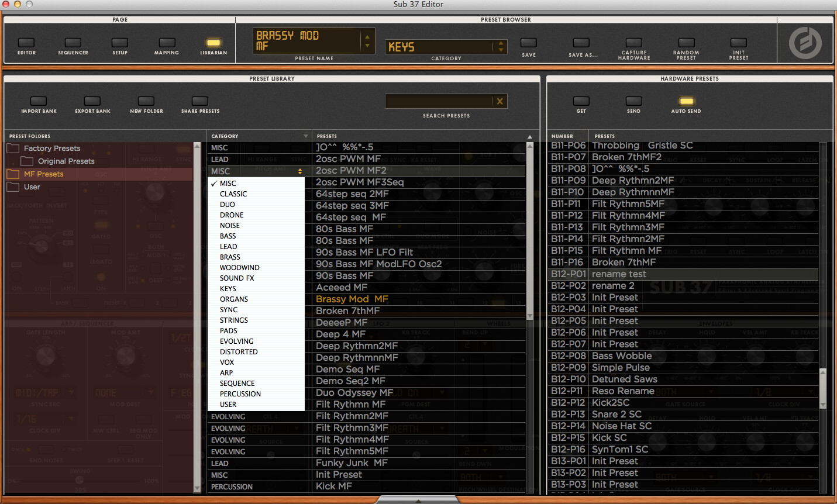Generate a Random Preset
Viewport: 837px width, 504px height.
(686, 43)
